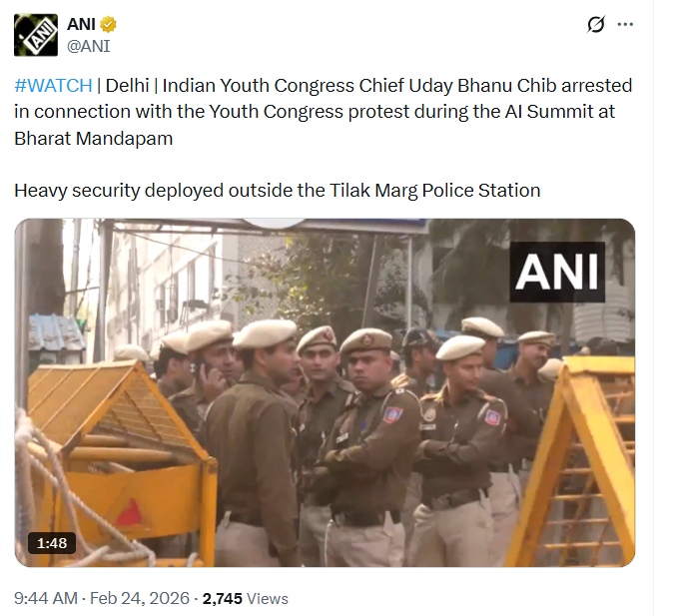Screen dimensions: 673x616
Task: Follow the #WATCH hashtag
Action: (53, 86)
